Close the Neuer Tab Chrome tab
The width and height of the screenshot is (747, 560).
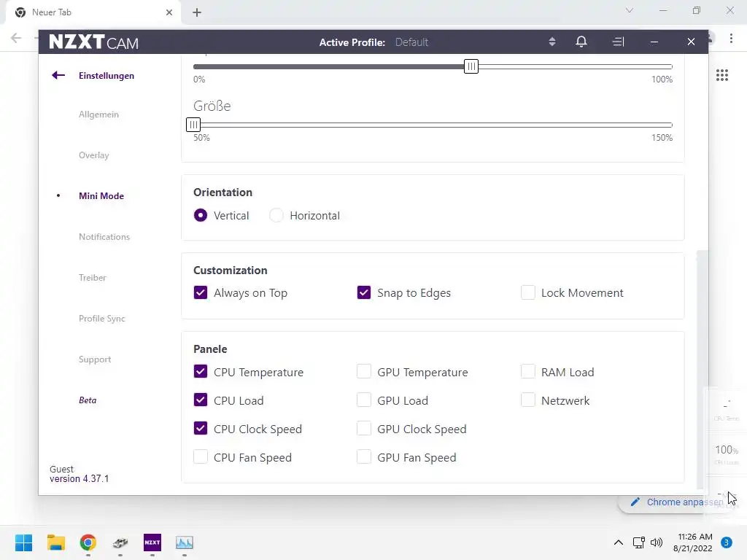coord(169,12)
